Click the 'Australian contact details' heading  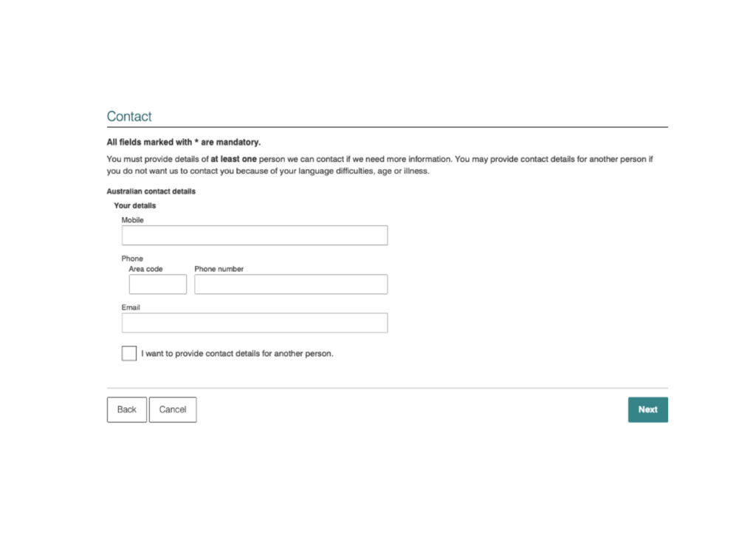click(151, 191)
